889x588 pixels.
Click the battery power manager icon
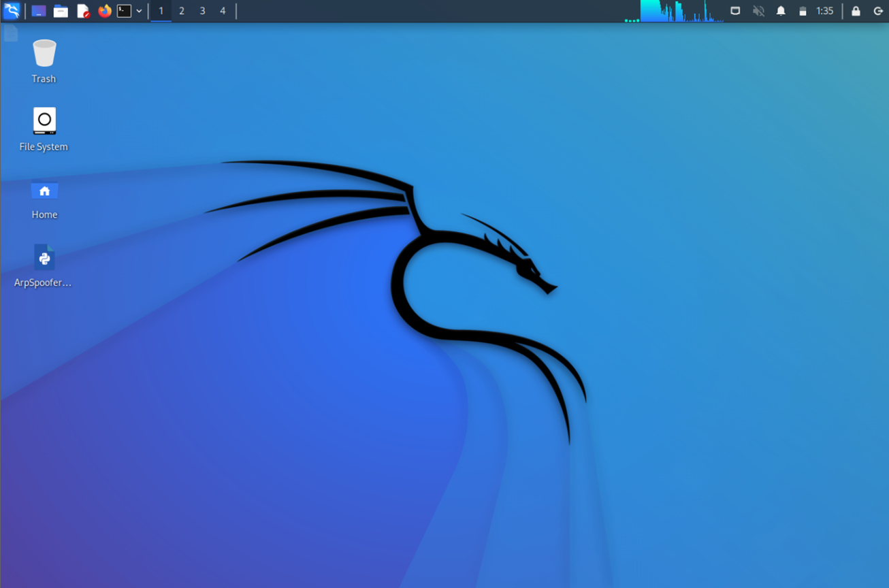803,11
